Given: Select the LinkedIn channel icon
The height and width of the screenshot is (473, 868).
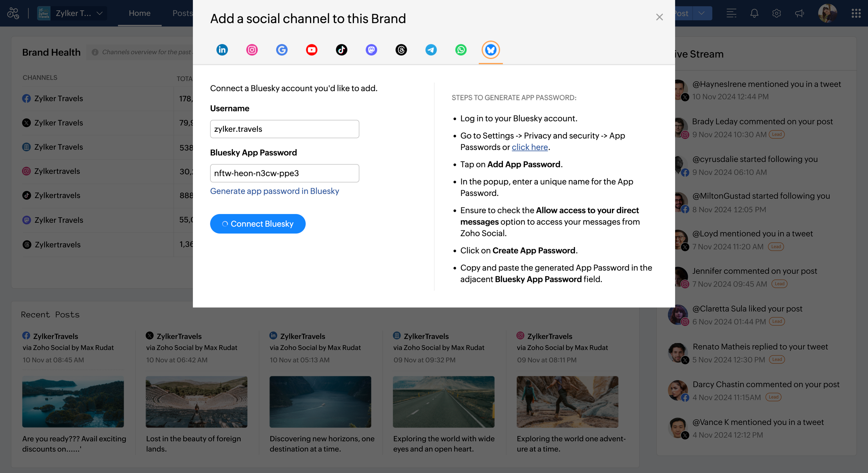Looking at the screenshot, I should pyautogui.click(x=222, y=50).
